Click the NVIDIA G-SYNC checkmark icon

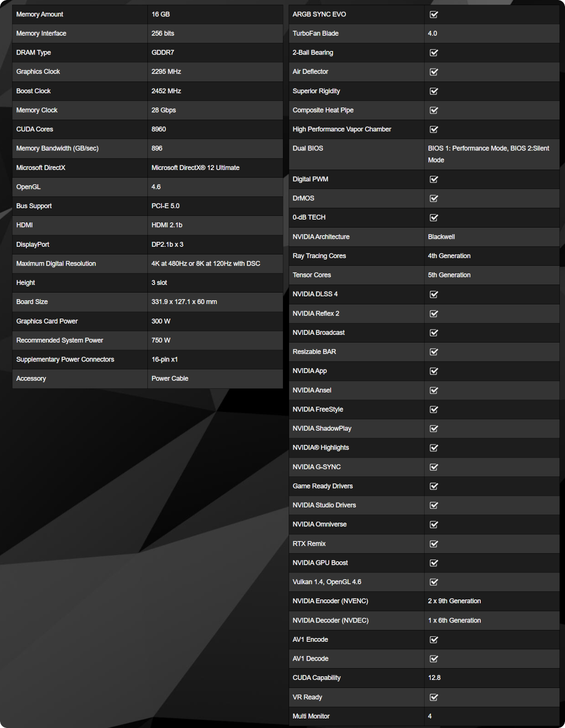click(434, 467)
